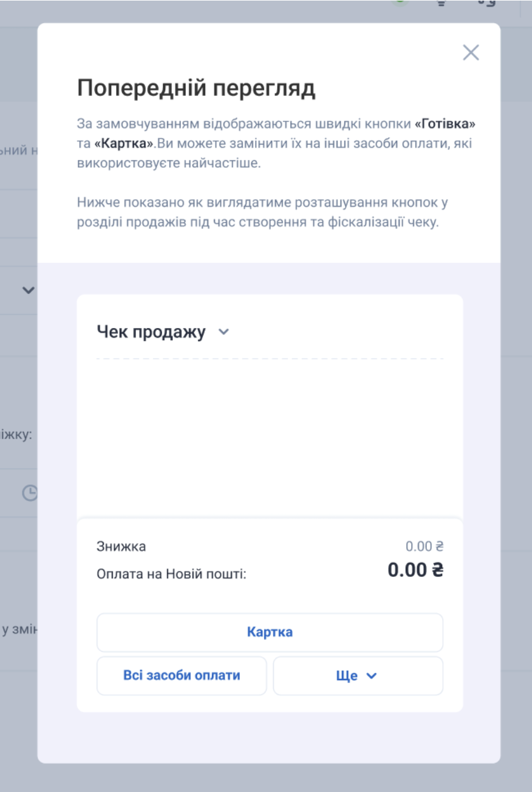Click the clock icon behind the dialog
Screen dimensions: 532x792
point(30,493)
